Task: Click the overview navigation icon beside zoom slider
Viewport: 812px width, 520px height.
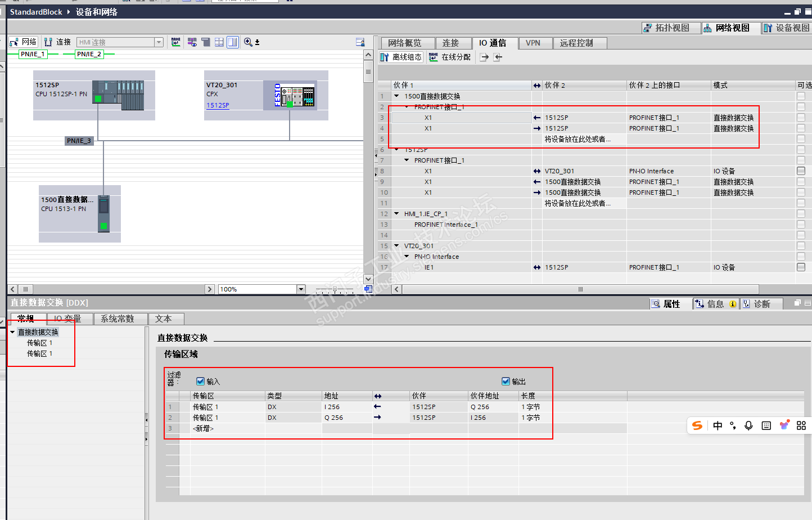Action: click(368, 289)
